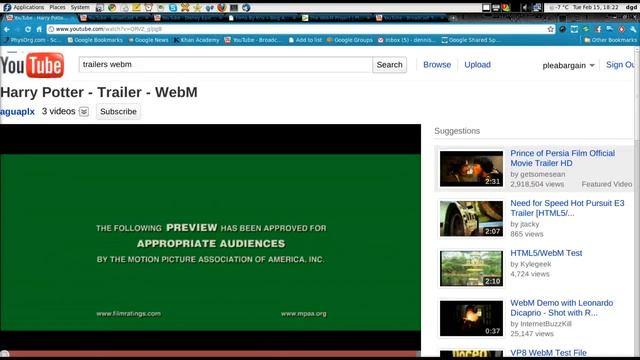Click the volume speaker icon in system tray
This screenshot has height=360, width=640.
point(525,7)
